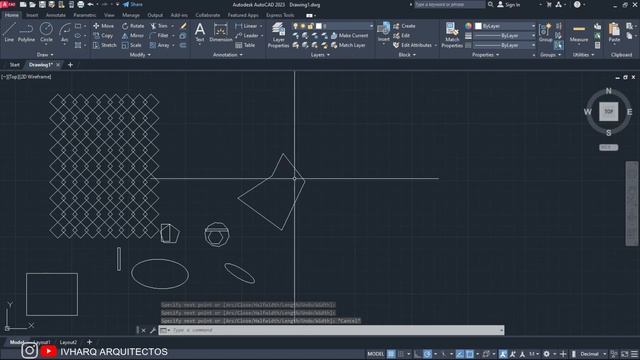Select the Polyline tool
The width and height of the screenshot is (640, 360).
[26, 33]
